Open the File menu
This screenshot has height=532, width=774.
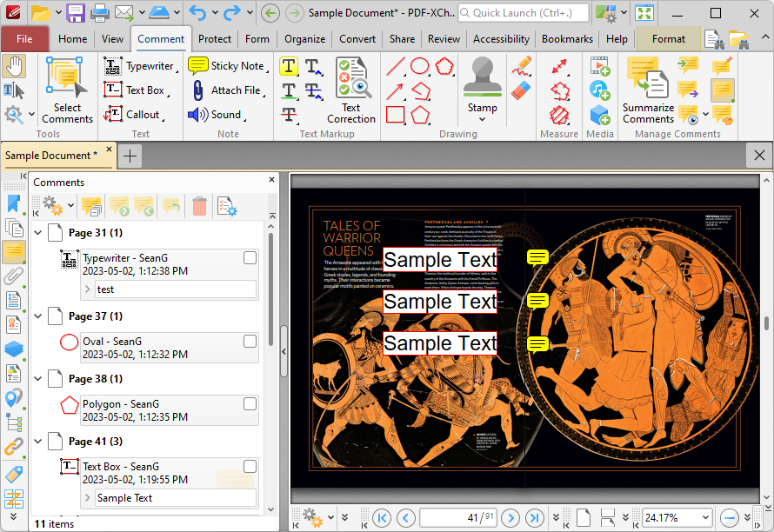click(x=24, y=39)
